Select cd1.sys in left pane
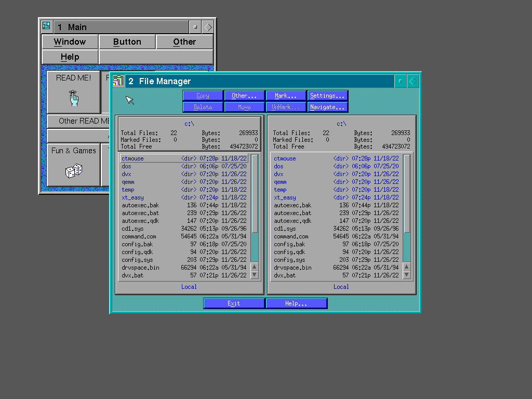The height and width of the screenshot is (399, 532). pos(184,229)
